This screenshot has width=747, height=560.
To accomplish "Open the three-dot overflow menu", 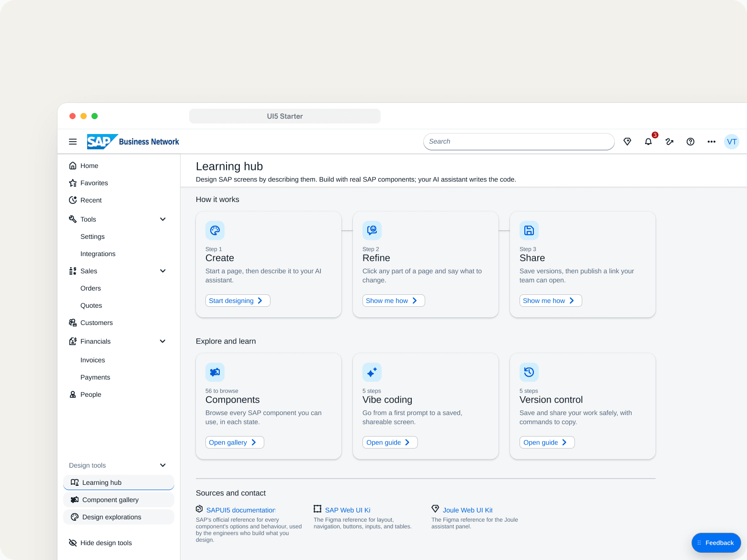I will tap(712, 142).
